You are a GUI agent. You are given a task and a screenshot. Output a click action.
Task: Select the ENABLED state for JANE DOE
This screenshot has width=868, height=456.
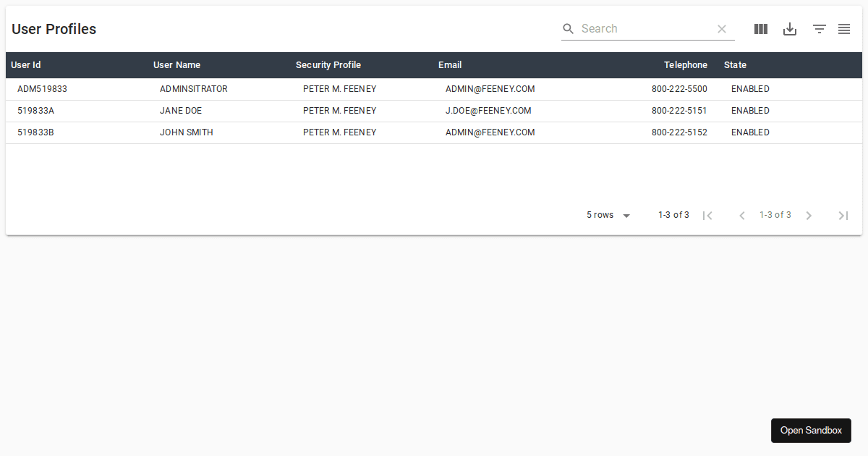click(750, 110)
